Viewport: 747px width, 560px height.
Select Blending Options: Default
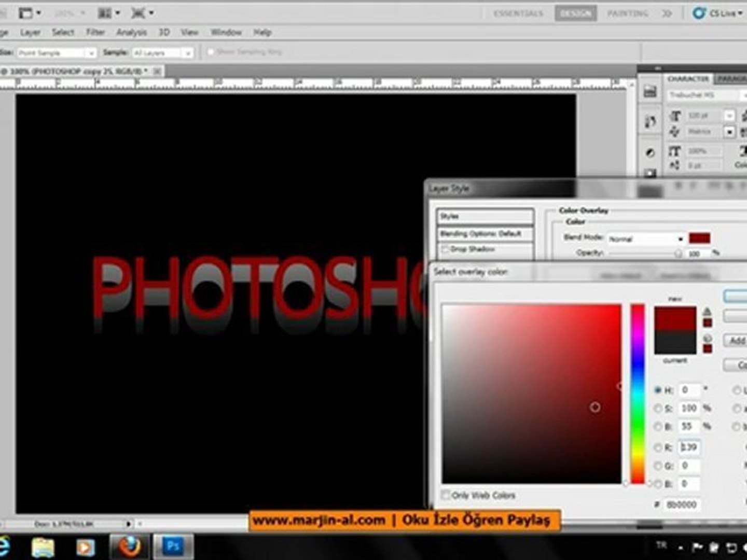point(485,234)
